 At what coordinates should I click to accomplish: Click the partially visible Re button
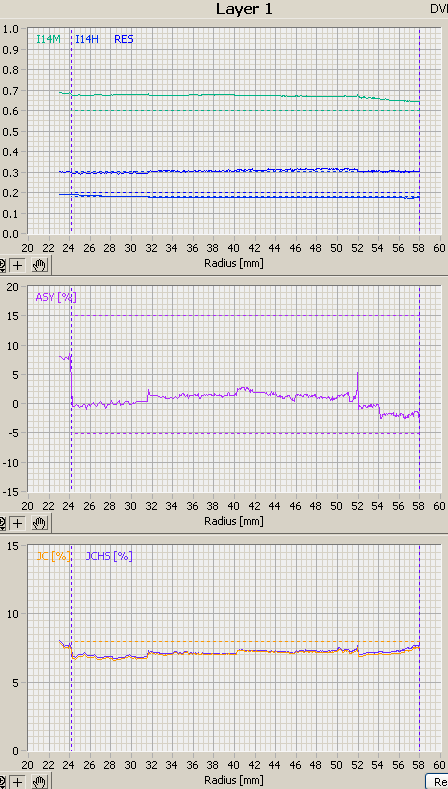(x=436, y=781)
